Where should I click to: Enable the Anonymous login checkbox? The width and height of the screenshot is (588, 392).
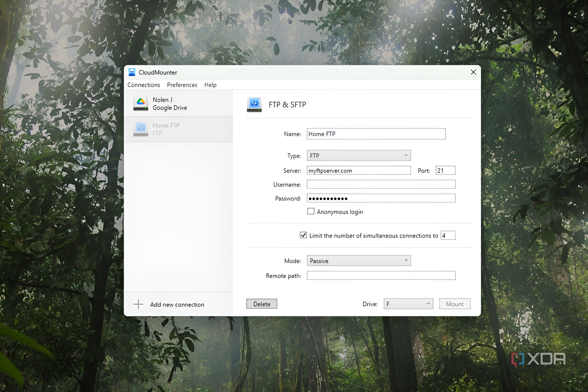tap(311, 211)
